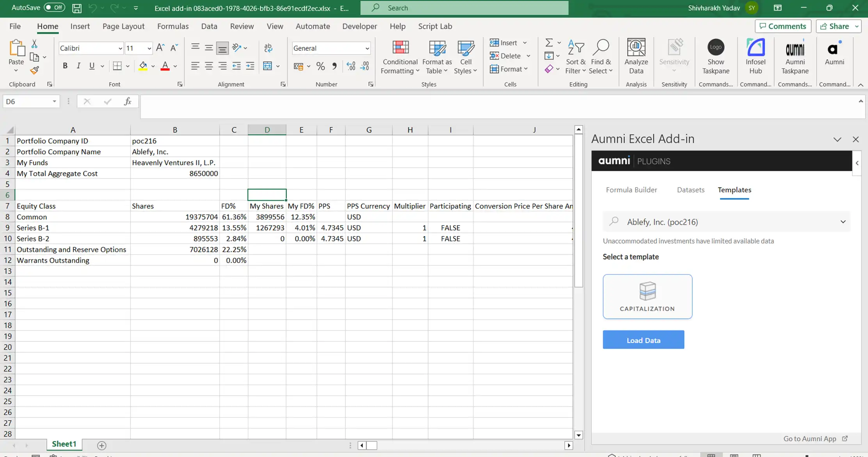Open Conditional Formatting menu
The image size is (868, 457).
(x=400, y=57)
